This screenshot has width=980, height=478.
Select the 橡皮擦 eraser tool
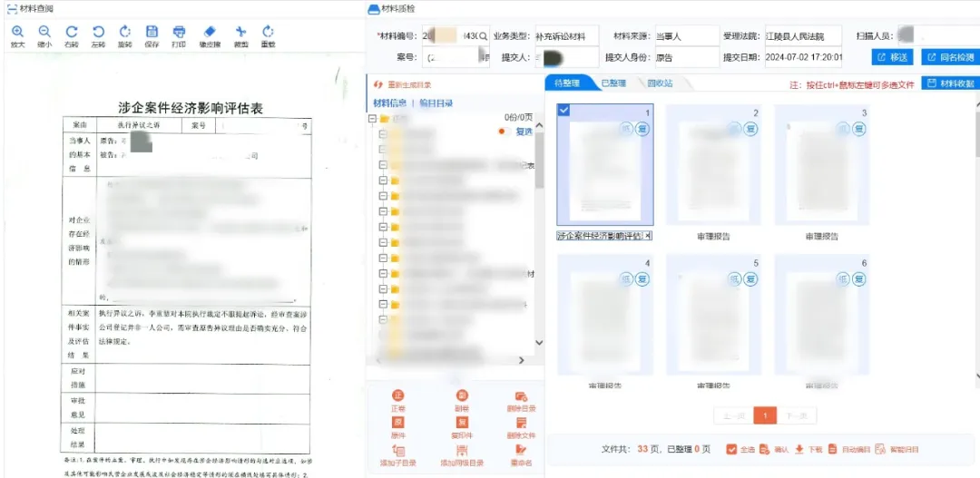pyautogui.click(x=210, y=31)
